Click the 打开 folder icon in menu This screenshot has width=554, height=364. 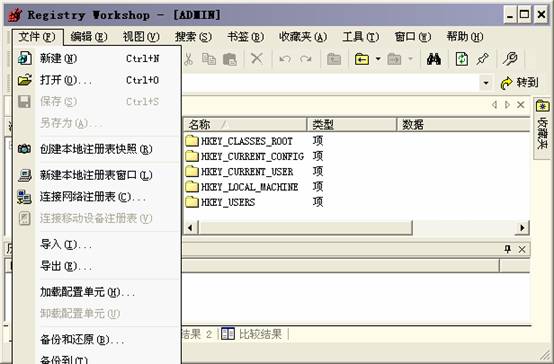click(x=25, y=80)
